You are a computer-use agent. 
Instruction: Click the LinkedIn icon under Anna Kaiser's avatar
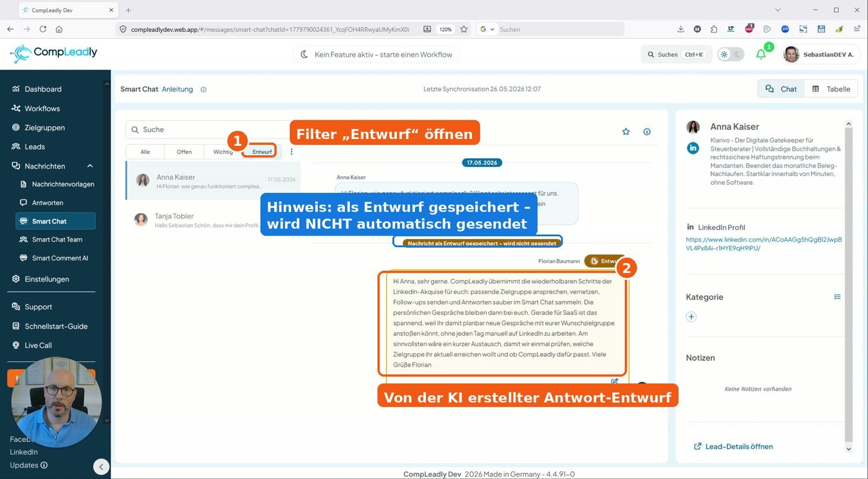click(x=693, y=148)
